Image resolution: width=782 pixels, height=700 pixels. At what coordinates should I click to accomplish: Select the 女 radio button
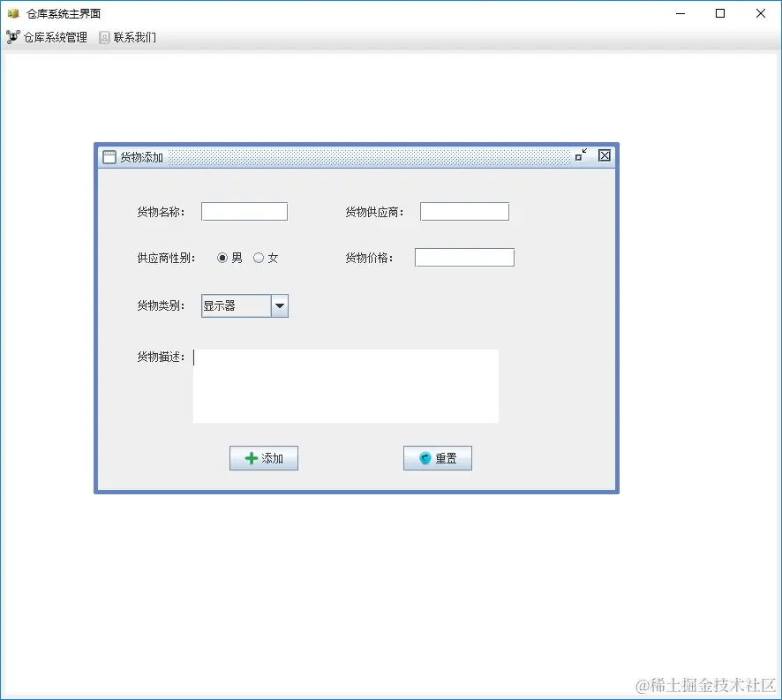coord(266,258)
